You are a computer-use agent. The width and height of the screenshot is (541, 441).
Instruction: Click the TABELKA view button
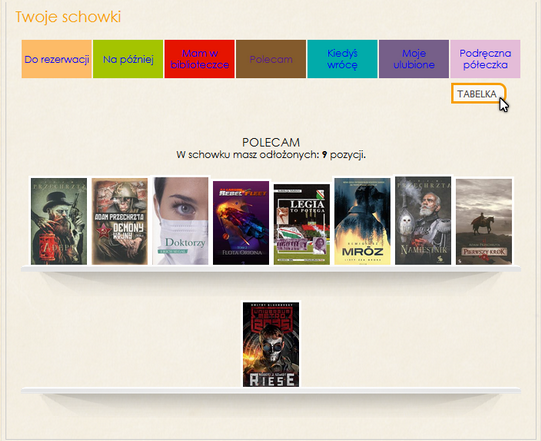[478, 94]
